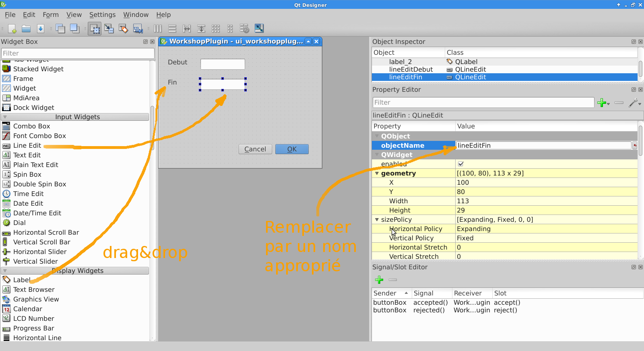This screenshot has width=644, height=351.
Task: Open Vertical Policy value Fixed
Action: [x=547, y=238]
